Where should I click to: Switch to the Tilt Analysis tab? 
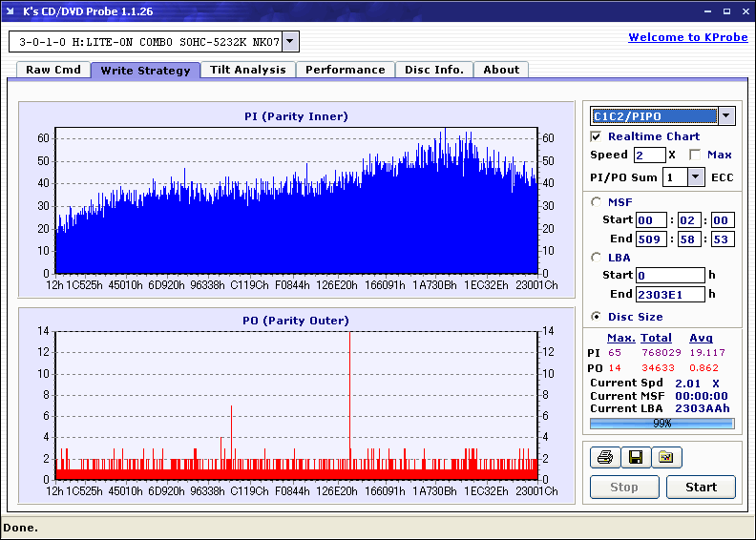pos(248,70)
